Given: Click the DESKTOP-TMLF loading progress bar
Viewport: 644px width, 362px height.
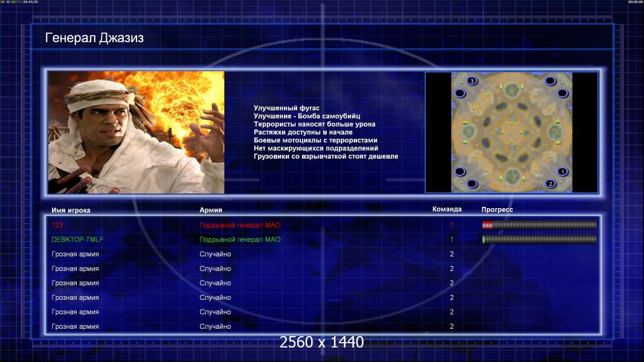Looking at the screenshot, I should (x=539, y=240).
